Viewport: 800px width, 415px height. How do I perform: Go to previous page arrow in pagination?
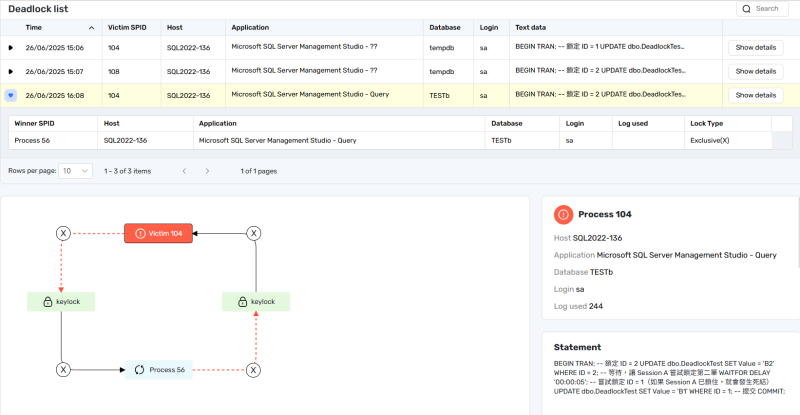tap(184, 171)
